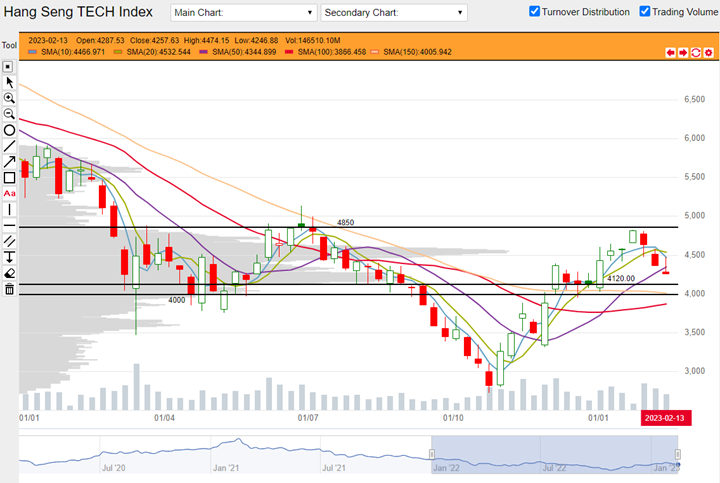
Task: Click the Vol:146510.10M value
Action: pos(313,40)
